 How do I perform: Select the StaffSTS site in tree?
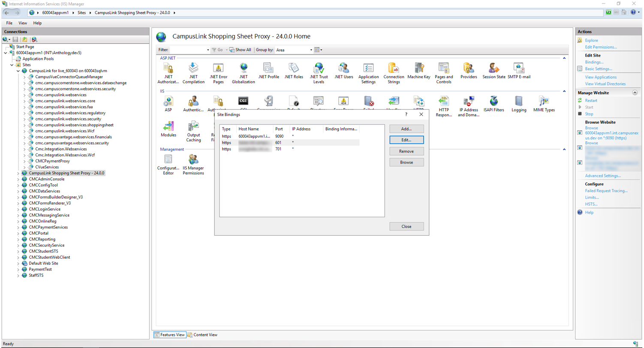coord(36,275)
